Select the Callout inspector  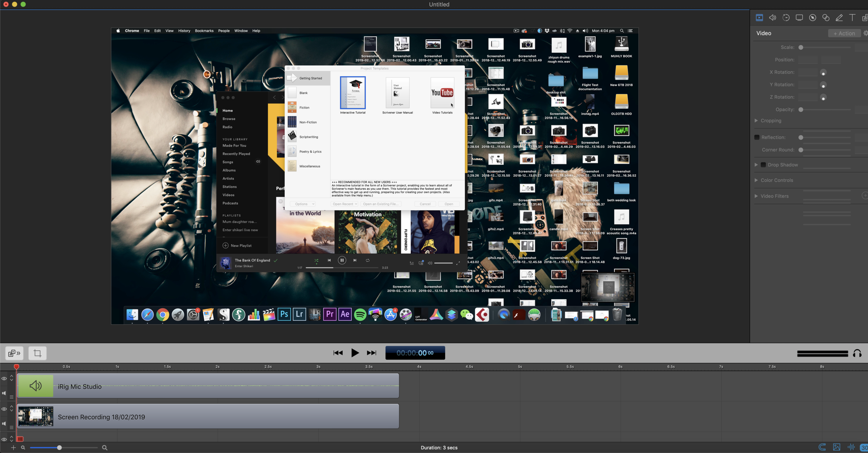(812, 17)
